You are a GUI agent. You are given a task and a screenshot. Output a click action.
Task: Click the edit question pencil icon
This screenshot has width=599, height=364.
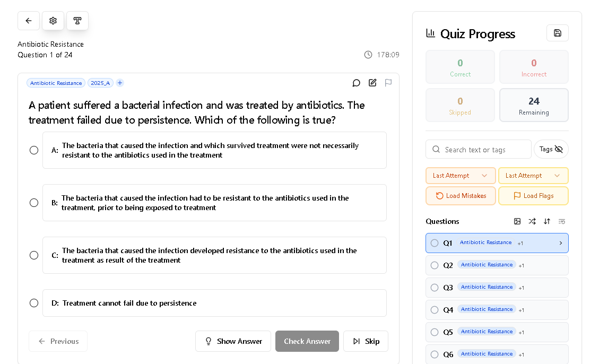point(372,83)
